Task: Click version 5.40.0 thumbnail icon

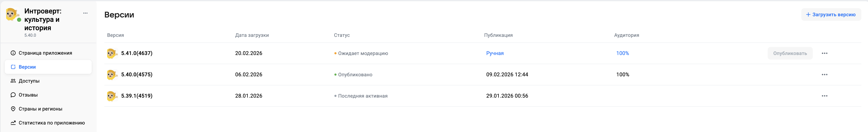Action: [x=112, y=75]
